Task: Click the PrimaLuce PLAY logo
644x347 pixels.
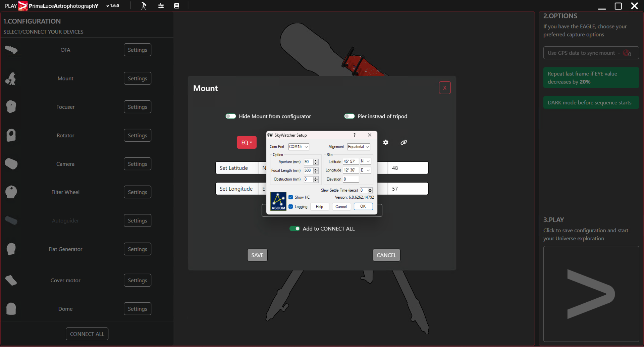Action: [x=23, y=6]
